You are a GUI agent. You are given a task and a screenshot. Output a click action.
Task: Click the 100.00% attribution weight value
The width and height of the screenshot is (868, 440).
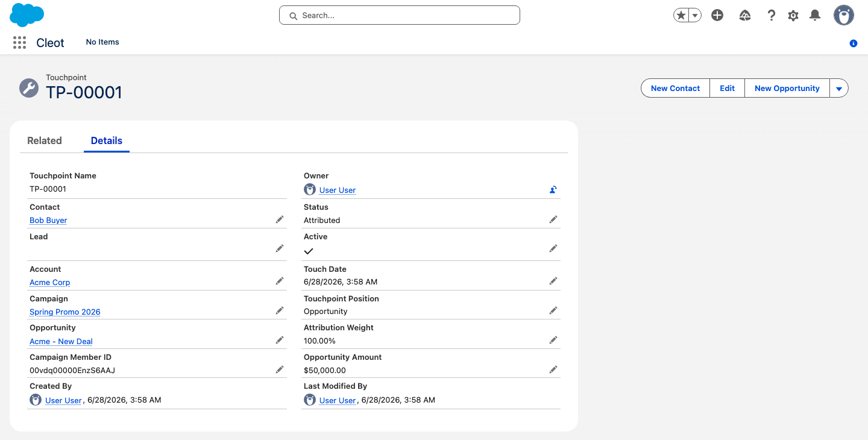(x=319, y=341)
